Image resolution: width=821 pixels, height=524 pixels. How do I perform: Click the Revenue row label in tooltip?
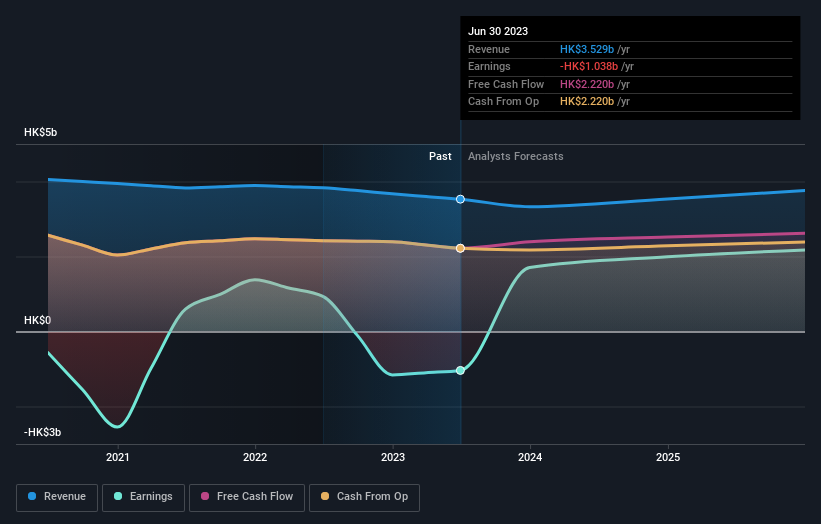click(x=489, y=49)
